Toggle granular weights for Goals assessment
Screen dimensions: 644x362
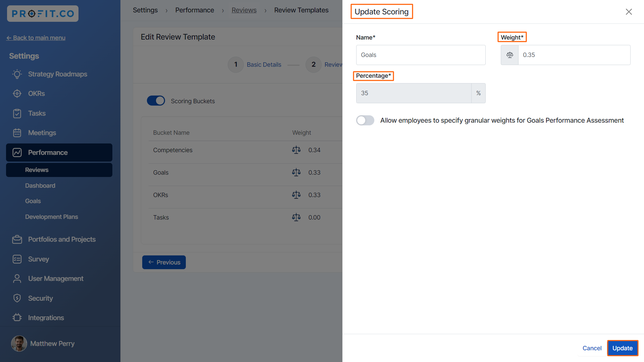tap(365, 120)
